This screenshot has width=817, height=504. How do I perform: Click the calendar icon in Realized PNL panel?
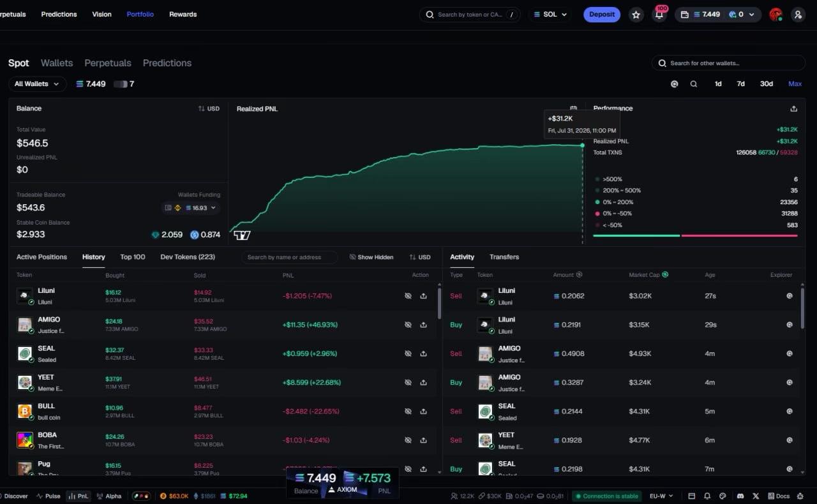[573, 108]
